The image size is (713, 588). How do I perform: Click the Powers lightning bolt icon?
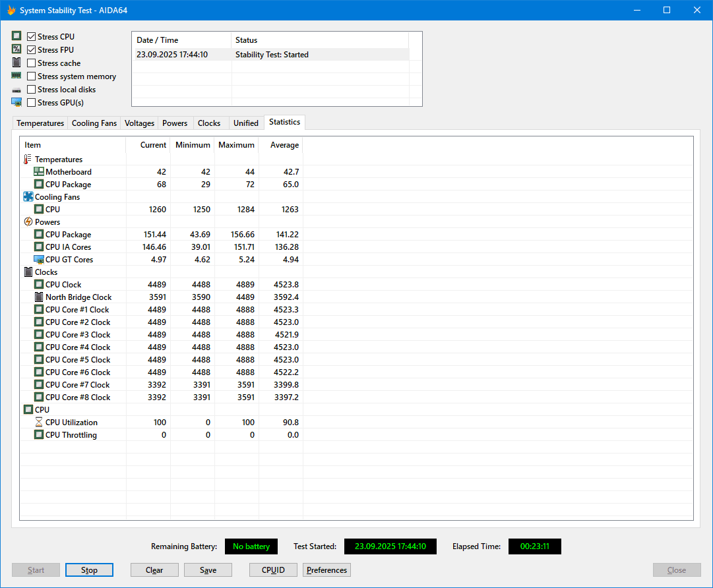pos(28,222)
